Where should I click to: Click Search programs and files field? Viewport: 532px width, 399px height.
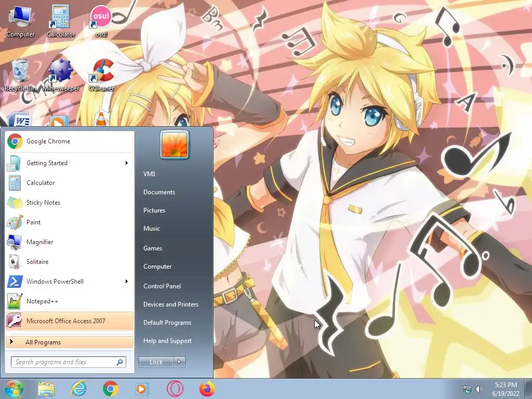(69, 362)
